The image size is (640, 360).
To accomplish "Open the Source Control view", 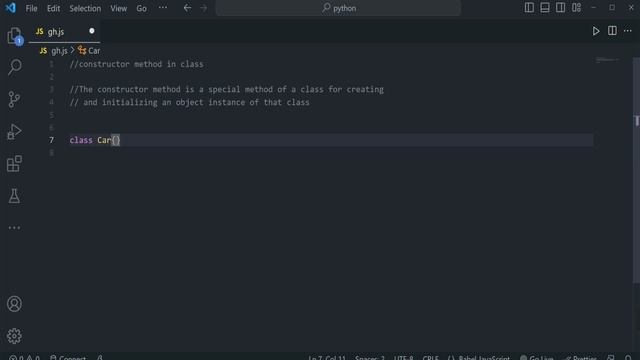I will click(x=14, y=99).
